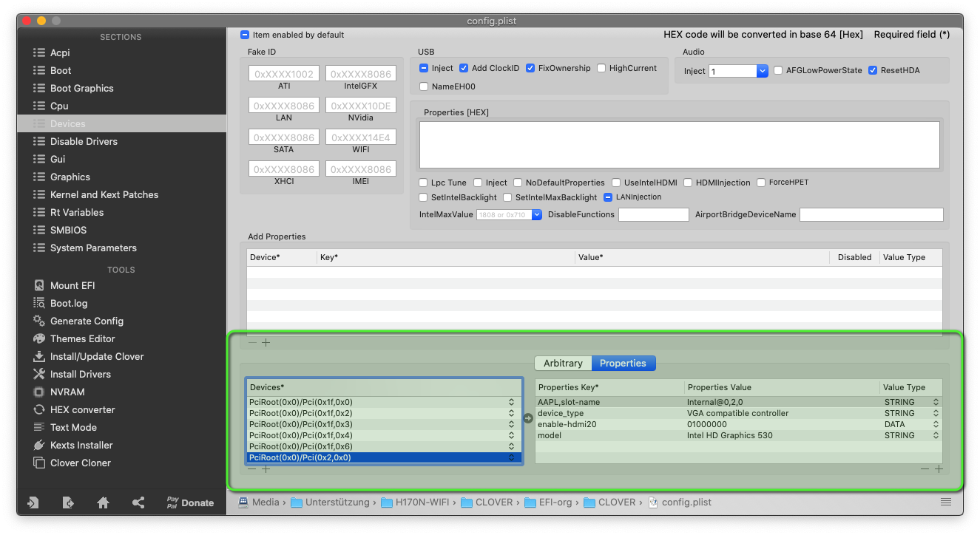The width and height of the screenshot is (980, 535).
Task: Click the plus button under Properties Key table
Action: (939, 468)
